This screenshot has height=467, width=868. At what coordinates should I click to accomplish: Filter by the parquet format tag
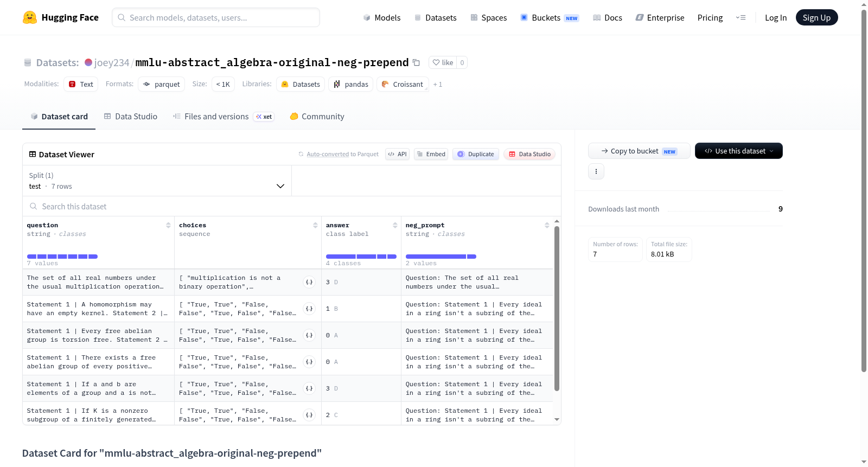(x=162, y=84)
